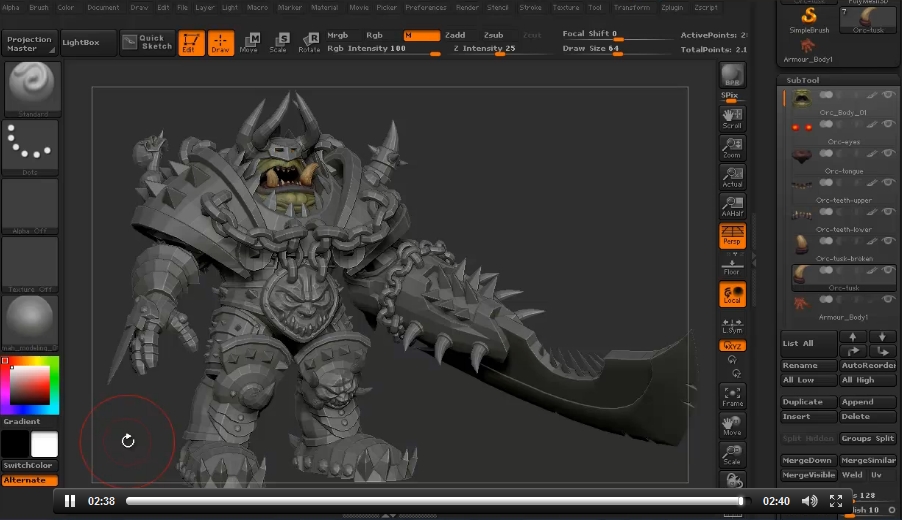Open the Document menu
902x520 pixels.
tap(103, 7)
